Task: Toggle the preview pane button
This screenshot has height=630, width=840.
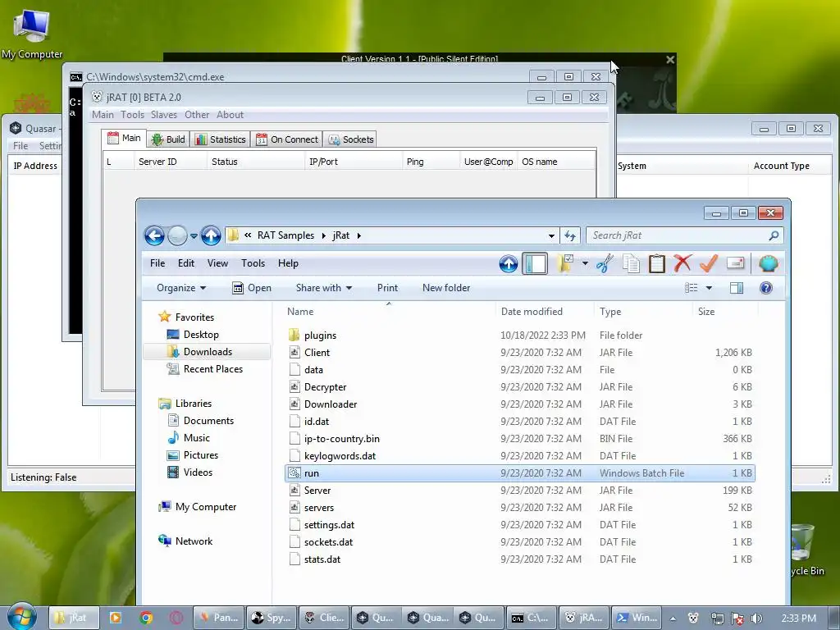Action: [737, 288]
